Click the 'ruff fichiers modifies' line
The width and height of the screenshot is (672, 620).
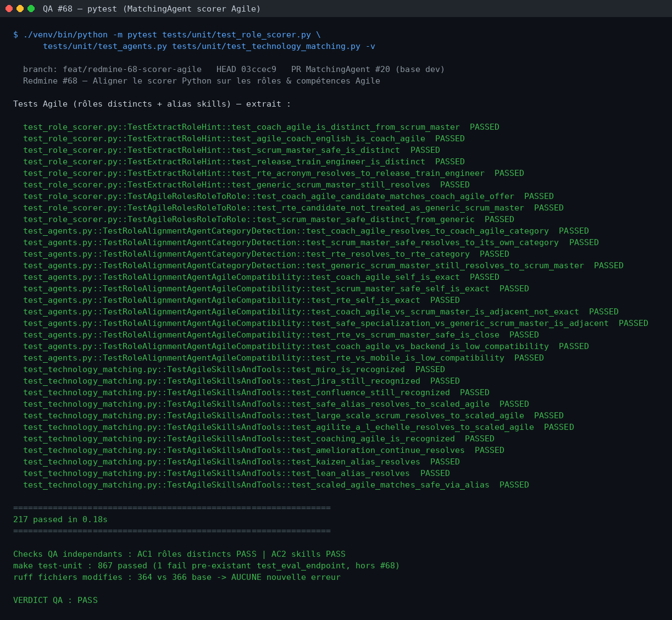tap(177, 577)
